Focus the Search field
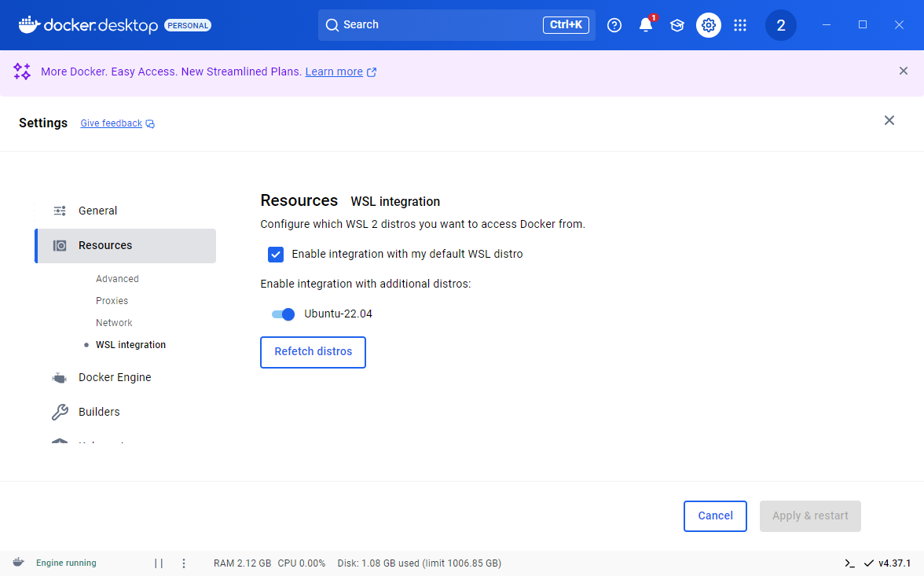The width and height of the screenshot is (924, 576). pos(456,25)
